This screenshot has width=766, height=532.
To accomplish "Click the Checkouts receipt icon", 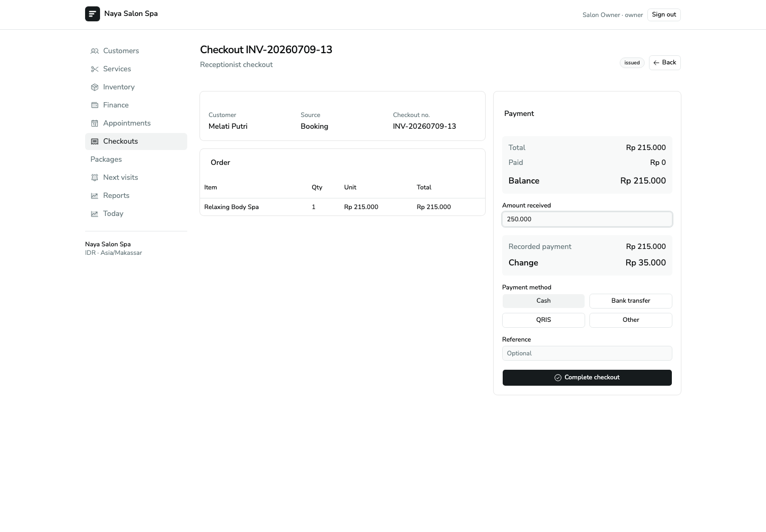I will pos(95,142).
